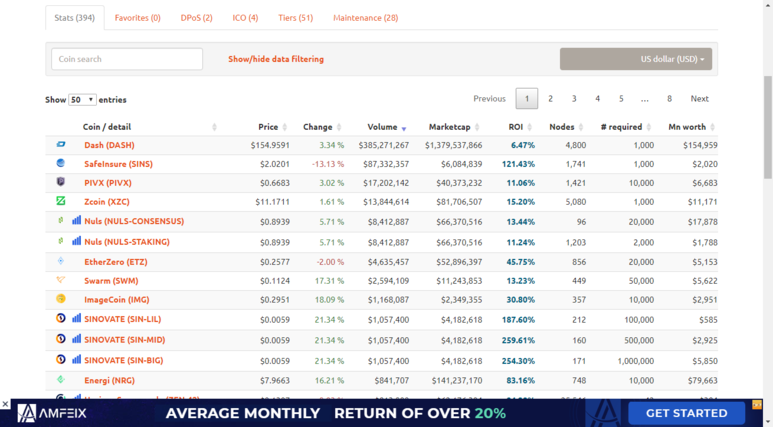Click the NULS-STAKING coin logo icon

pos(61,241)
